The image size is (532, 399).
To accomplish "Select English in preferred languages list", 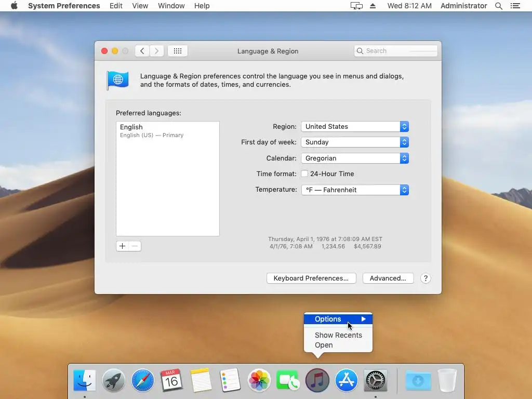I will point(168,130).
